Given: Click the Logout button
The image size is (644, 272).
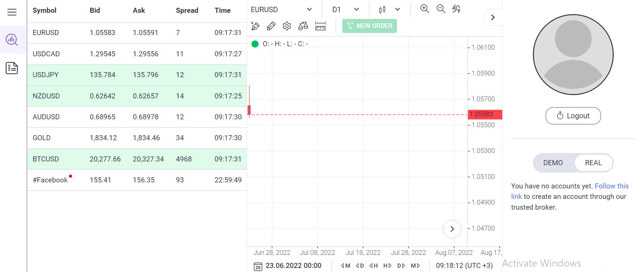Looking at the screenshot, I should click(x=573, y=116).
